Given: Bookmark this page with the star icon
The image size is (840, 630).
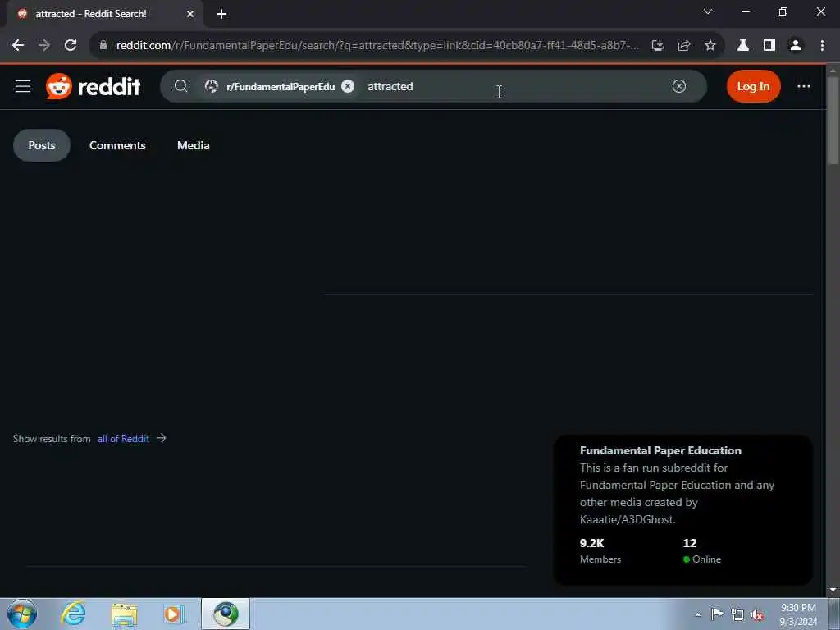Looking at the screenshot, I should pyautogui.click(x=710, y=46).
